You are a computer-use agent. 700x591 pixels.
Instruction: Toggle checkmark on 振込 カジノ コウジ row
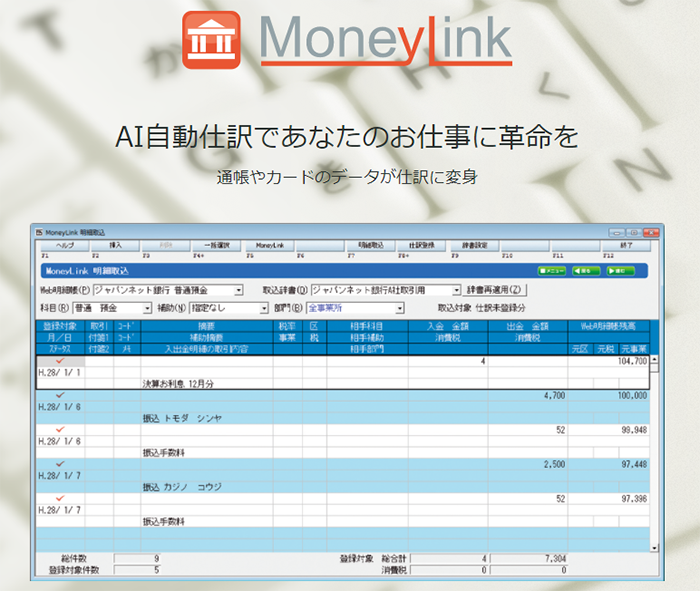click(x=63, y=463)
